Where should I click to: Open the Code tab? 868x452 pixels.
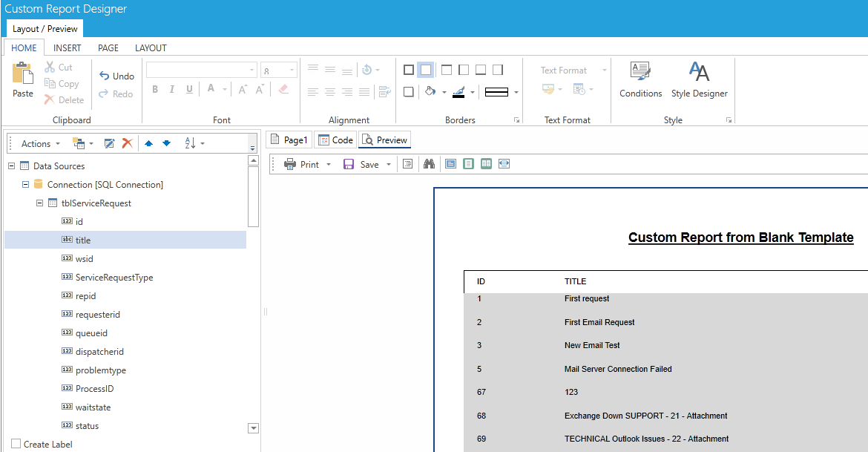click(335, 140)
